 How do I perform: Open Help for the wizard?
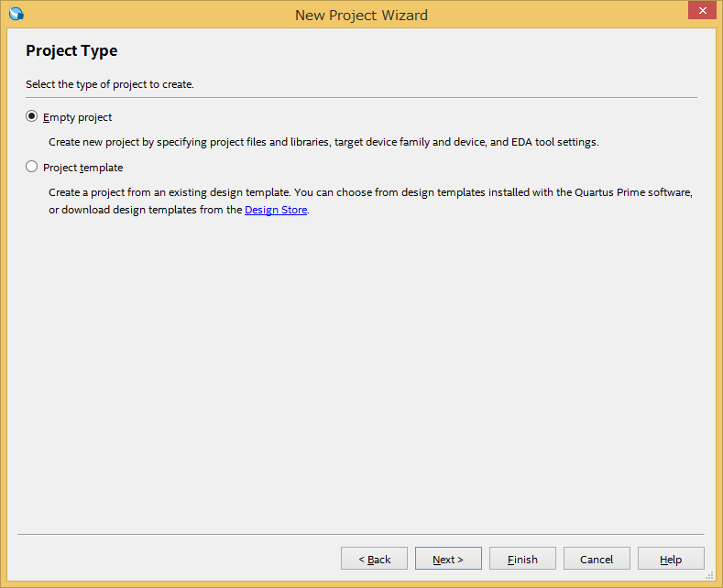pos(671,559)
